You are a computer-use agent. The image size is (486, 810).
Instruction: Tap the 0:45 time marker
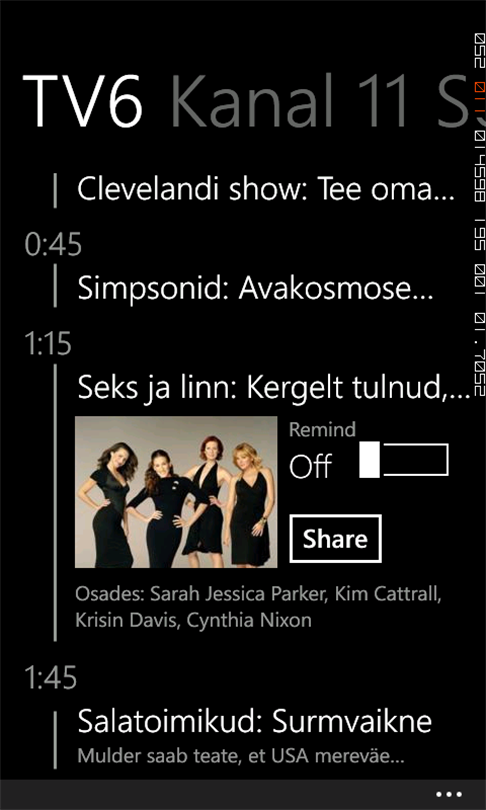53,245
